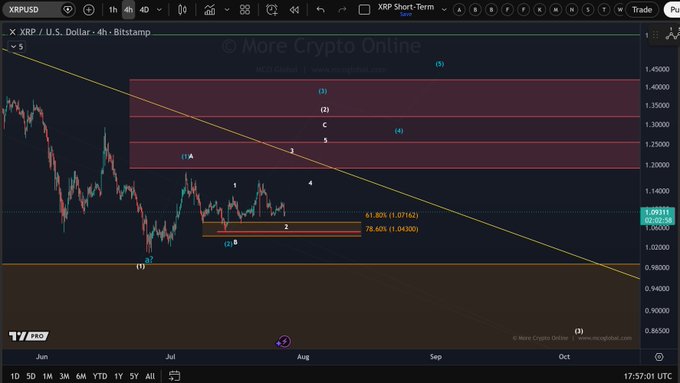Select the blue (5) wave label

point(440,64)
